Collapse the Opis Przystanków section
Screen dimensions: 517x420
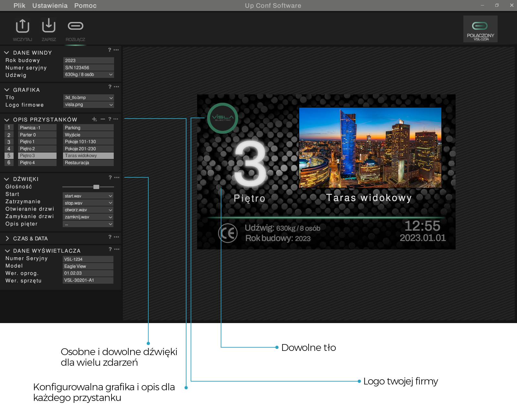pyautogui.click(x=7, y=120)
